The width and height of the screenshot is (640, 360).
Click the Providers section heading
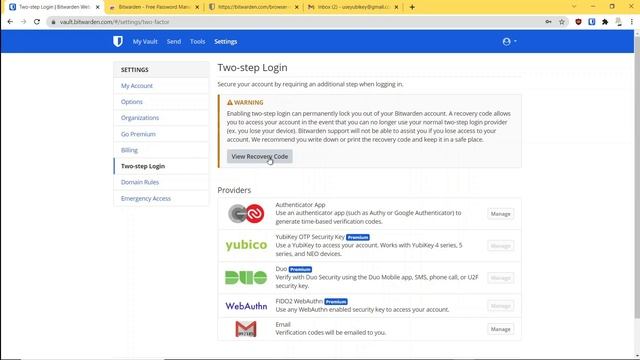click(234, 190)
